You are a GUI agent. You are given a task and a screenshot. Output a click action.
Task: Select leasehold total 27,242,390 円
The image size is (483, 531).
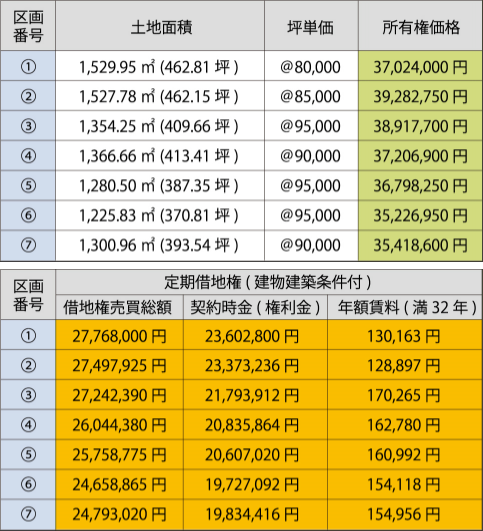(119, 395)
